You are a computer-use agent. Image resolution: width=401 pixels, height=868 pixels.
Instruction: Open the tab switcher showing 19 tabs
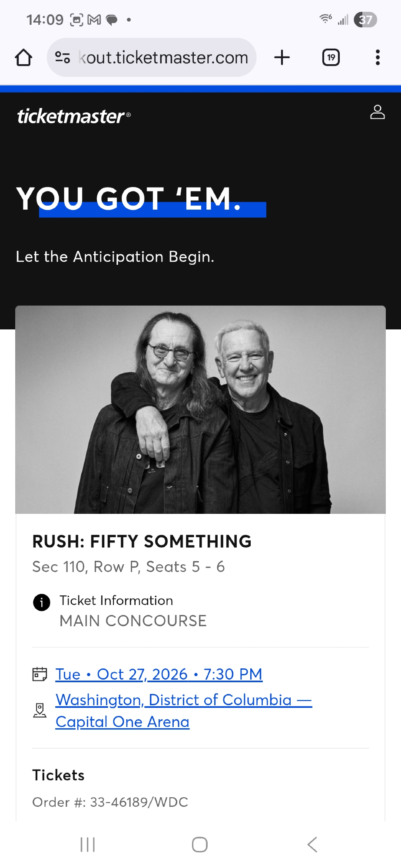(331, 57)
